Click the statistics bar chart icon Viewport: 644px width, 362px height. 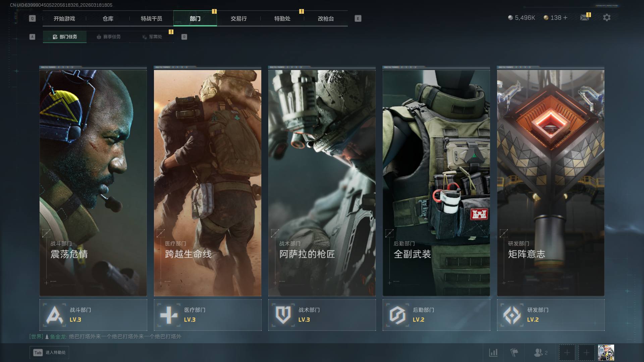click(493, 353)
